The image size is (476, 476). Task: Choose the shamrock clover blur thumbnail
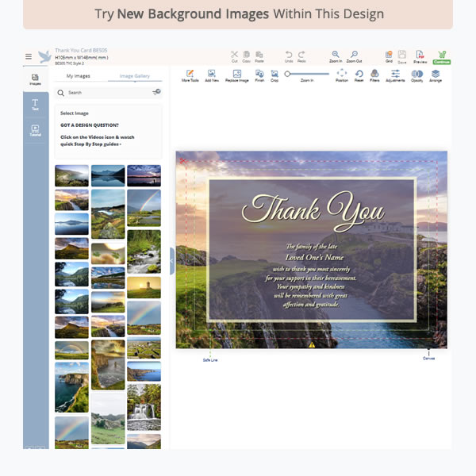click(108, 254)
